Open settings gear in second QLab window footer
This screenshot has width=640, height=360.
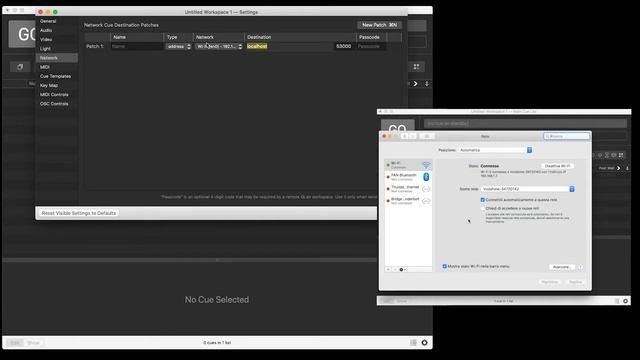625,301
